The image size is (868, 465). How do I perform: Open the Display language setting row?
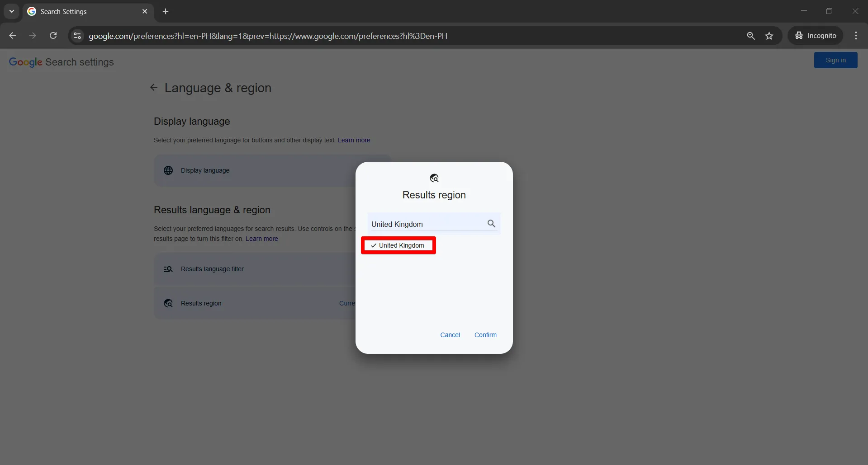[272, 170]
